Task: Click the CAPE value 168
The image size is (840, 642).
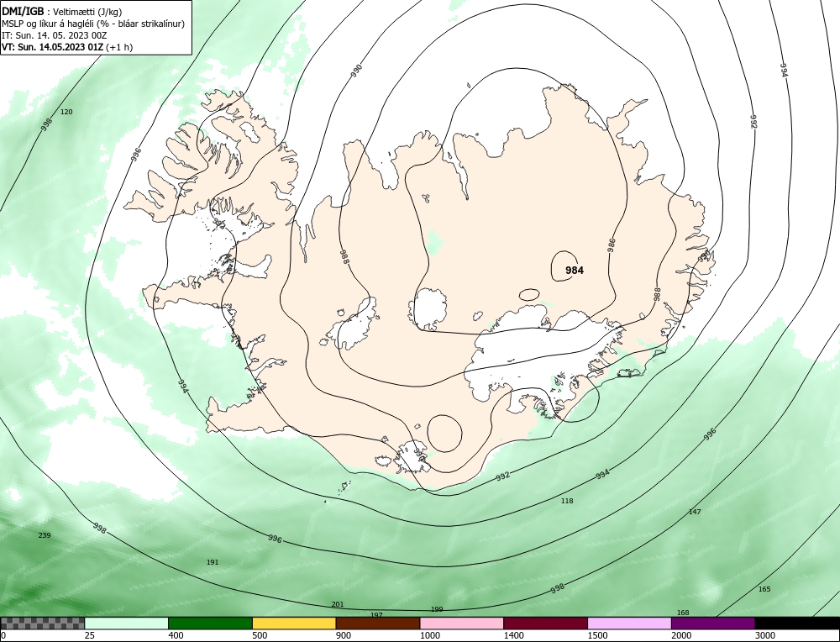Action: pyautogui.click(x=683, y=613)
